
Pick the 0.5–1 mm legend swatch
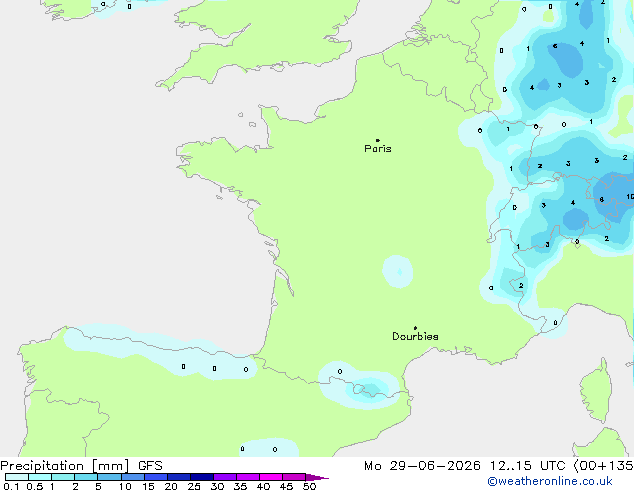point(40,477)
